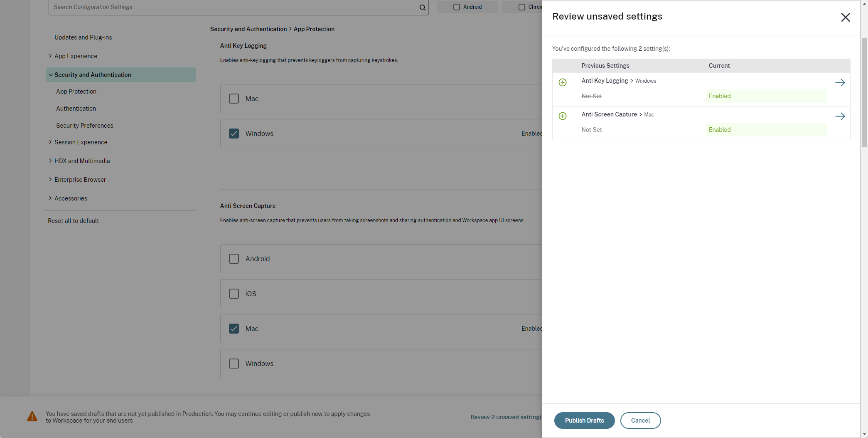Screen dimensions: 868x438
Task: Open the arrow link for Anti Screen Capture setting
Action: click(841, 116)
